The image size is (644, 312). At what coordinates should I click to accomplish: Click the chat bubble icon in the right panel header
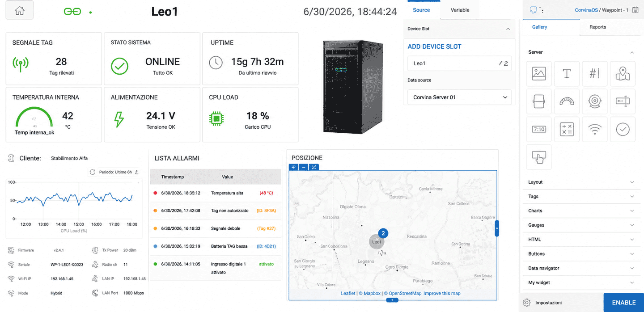pyautogui.click(x=533, y=10)
